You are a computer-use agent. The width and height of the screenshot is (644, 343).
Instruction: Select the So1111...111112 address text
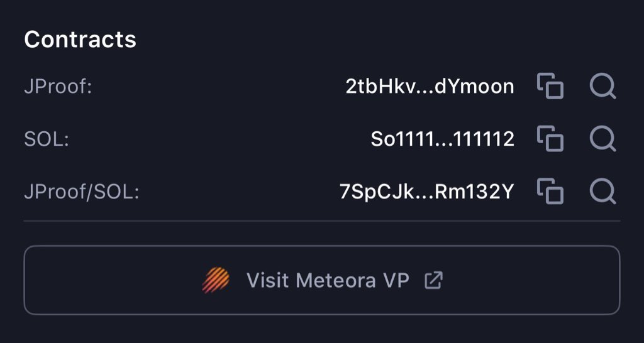442,139
